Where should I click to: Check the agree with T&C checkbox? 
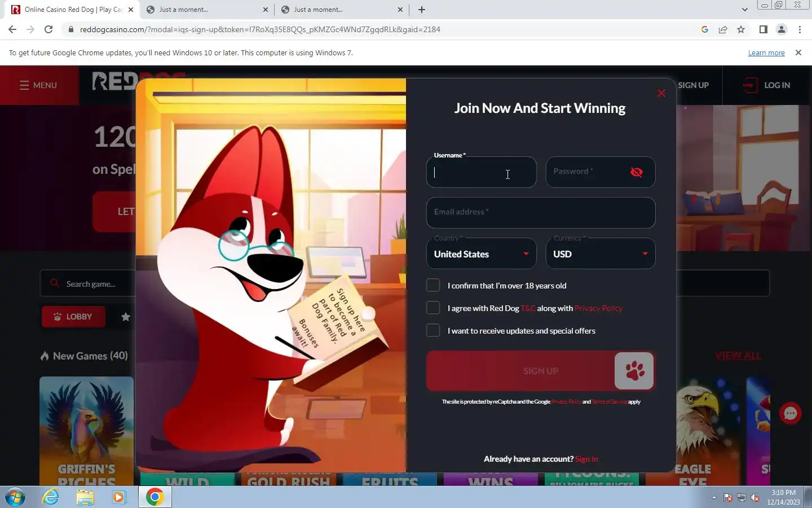pos(433,308)
